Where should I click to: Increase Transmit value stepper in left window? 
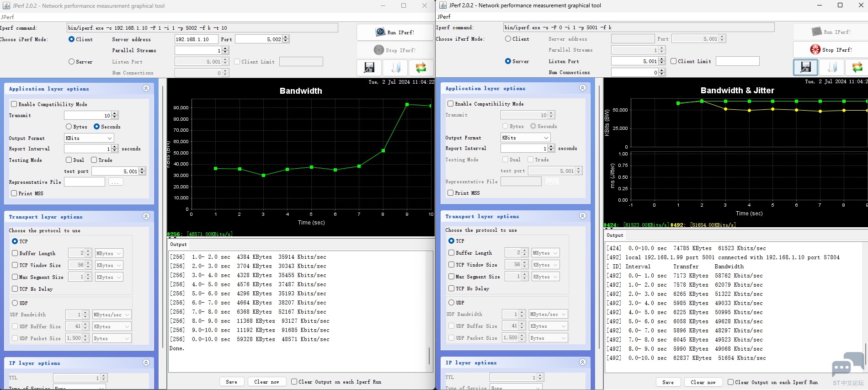tap(115, 113)
